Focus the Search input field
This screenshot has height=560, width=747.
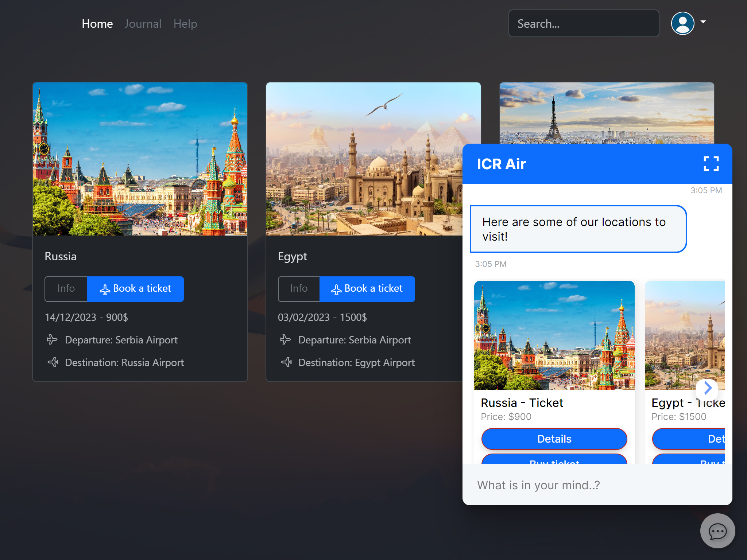[584, 24]
